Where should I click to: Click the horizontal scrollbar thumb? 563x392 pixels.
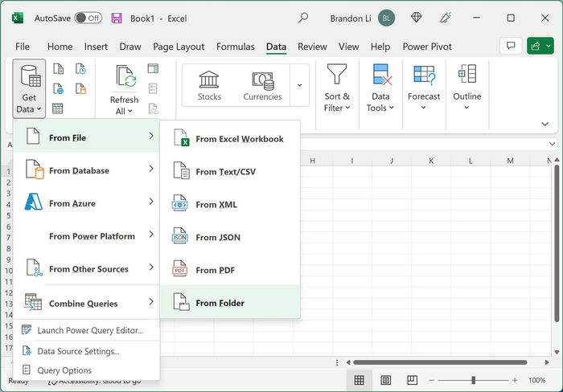[x=440, y=362]
